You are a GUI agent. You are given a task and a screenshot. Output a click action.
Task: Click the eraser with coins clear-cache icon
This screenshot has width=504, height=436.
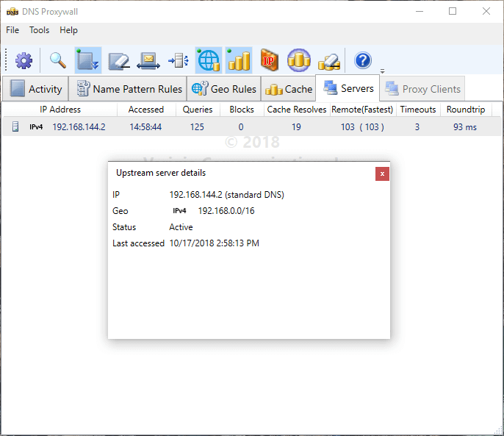(329, 61)
